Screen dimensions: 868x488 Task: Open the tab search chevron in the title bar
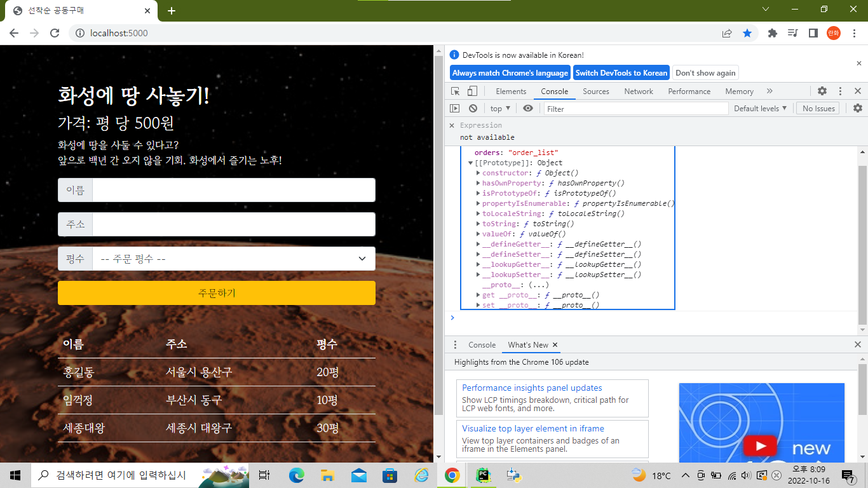coord(766,10)
